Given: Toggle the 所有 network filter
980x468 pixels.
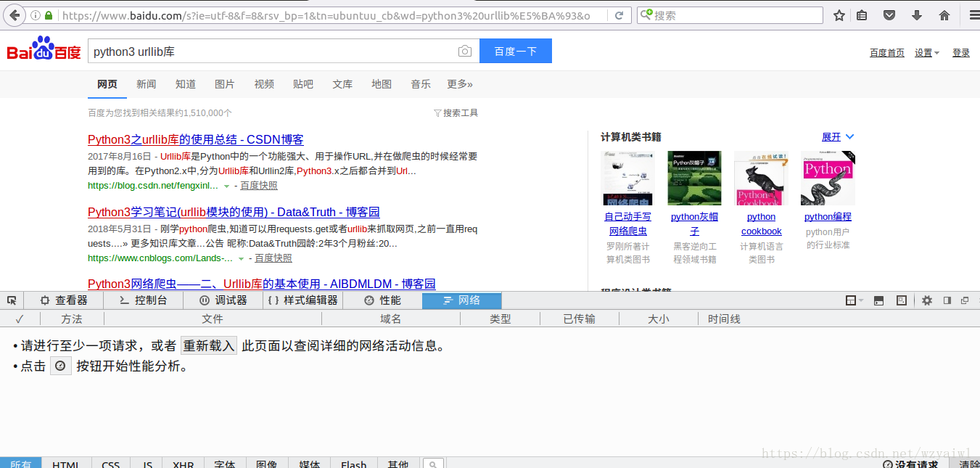Looking at the screenshot, I should tap(21, 464).
